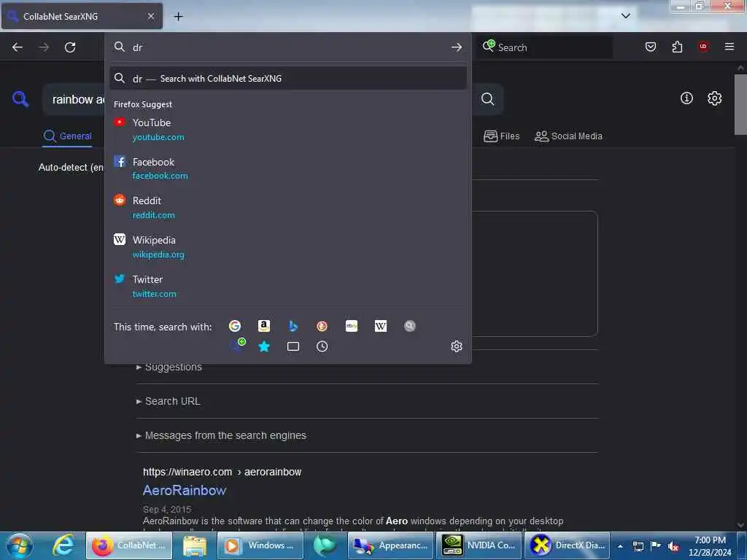Viewport: 747px width, 560px height.
Task: Expand the Suggestions section
Action: tap(169, 367)
